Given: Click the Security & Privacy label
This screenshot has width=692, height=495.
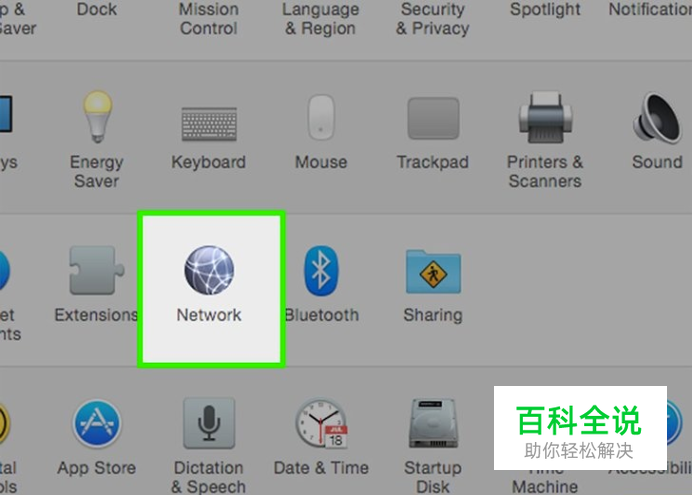Looking at the screenshot, I should (x=432, y=19).
